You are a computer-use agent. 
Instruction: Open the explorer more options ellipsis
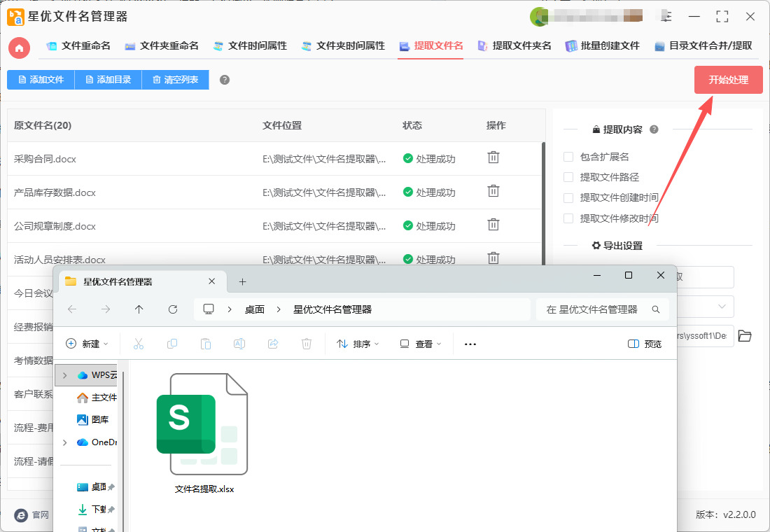470,344
